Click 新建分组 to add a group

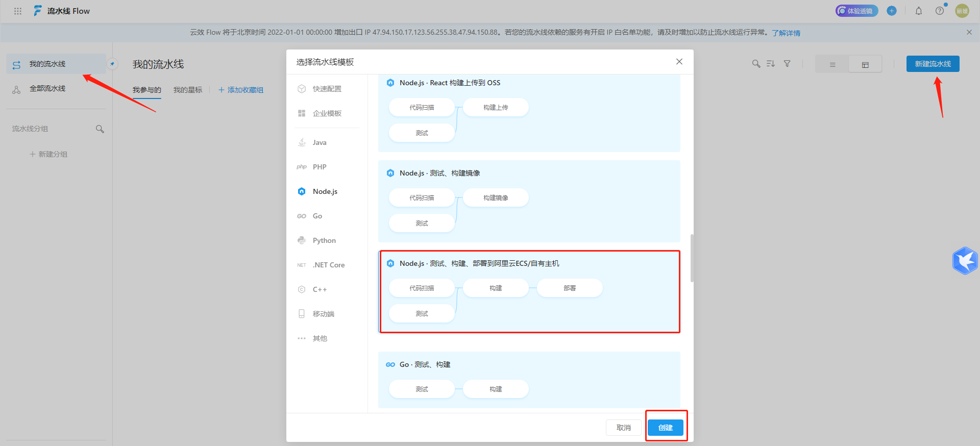48,154
